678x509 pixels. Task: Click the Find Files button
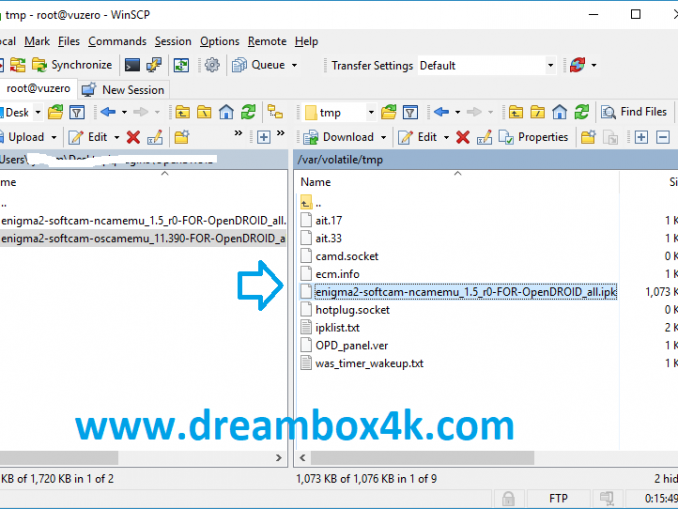(634, 112)
